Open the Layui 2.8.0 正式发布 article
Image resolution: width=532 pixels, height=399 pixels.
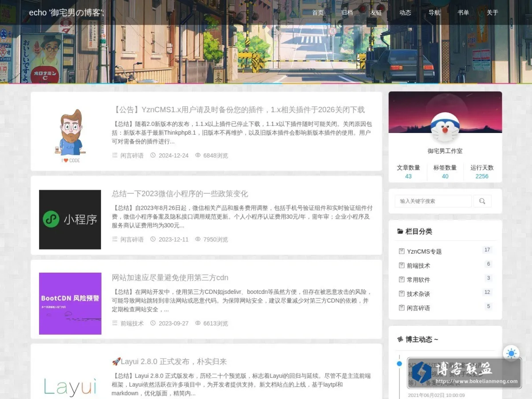pyautogui.click(x=169, y=361)
